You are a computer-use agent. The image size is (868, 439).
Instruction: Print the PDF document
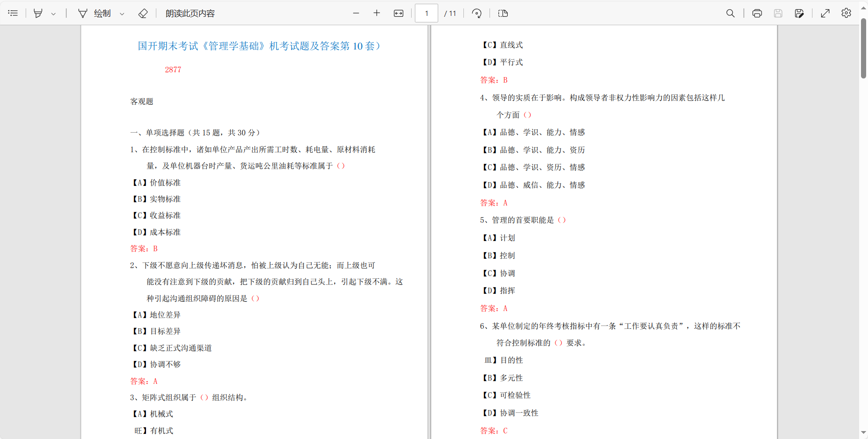757,13
